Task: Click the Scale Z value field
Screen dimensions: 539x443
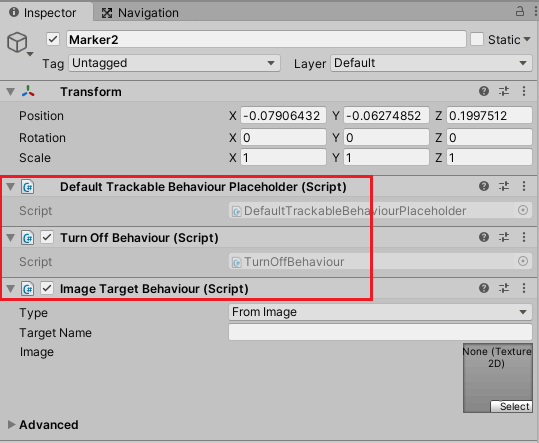Action: click(x=490, y=157)
